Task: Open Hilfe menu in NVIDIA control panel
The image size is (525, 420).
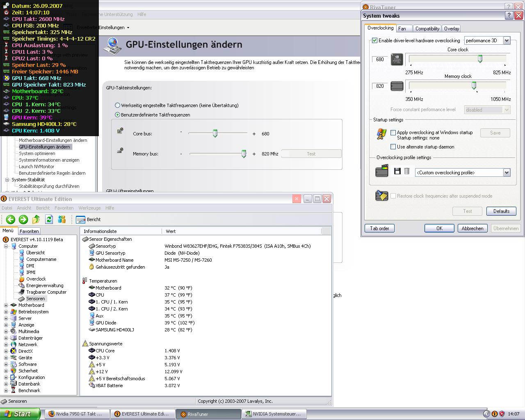Action: [x=142, y=14]
